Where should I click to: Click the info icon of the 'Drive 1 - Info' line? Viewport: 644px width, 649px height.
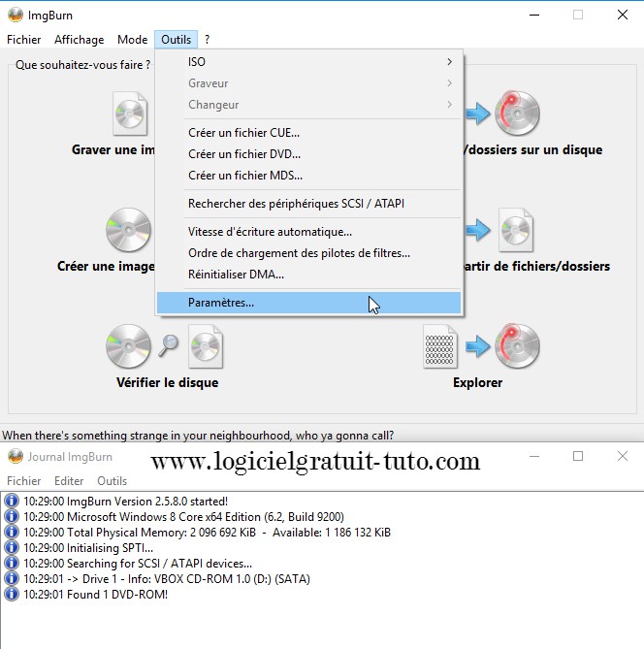(x=12, y=578)
